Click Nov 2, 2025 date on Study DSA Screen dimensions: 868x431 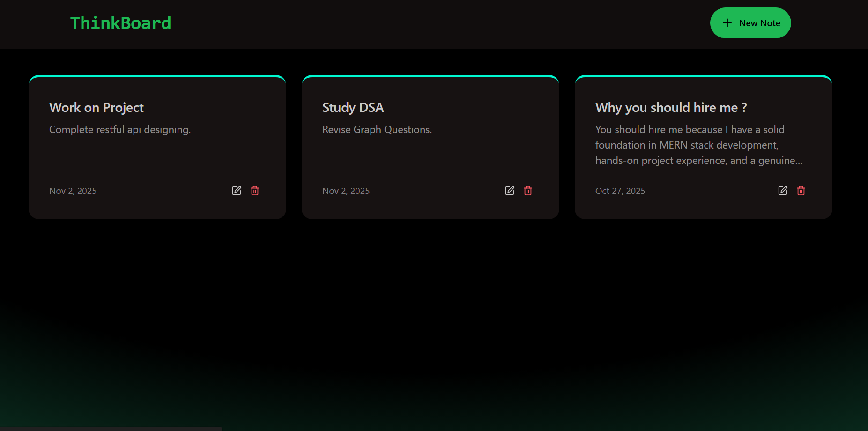click(346, 191)
